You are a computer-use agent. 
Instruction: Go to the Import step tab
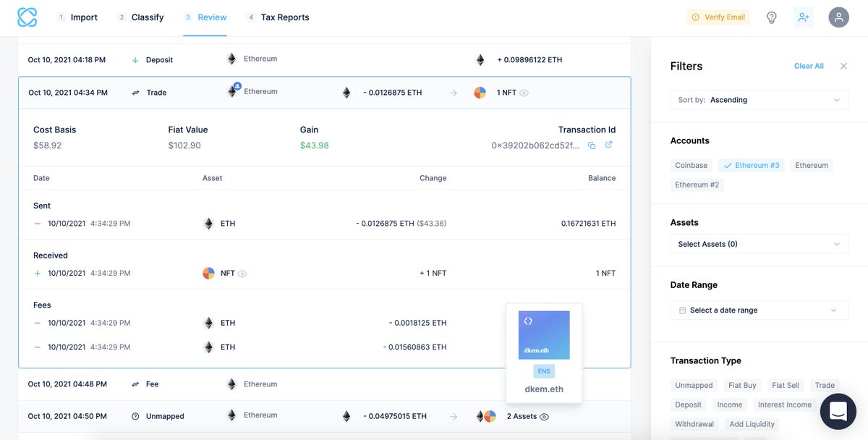point(77,17)
